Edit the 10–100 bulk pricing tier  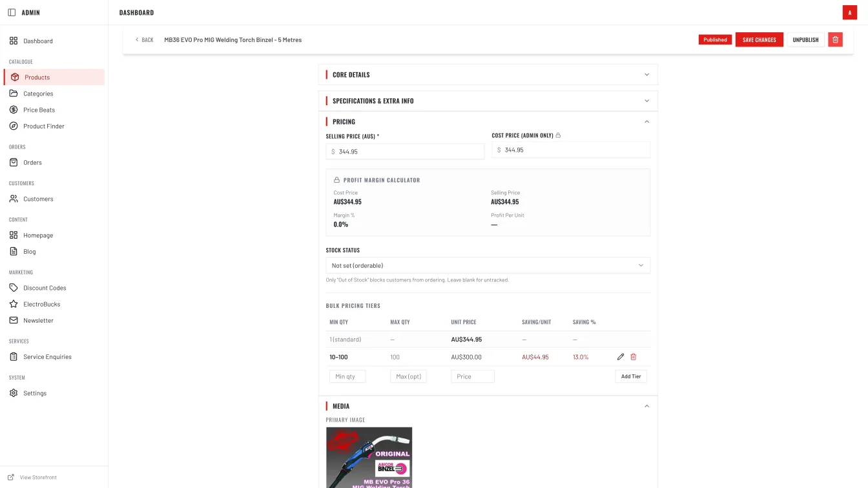621,356
